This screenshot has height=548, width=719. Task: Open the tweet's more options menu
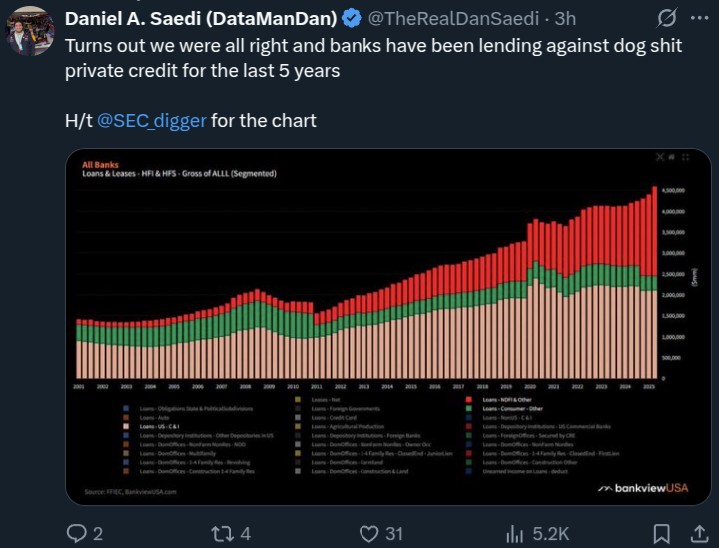point(697,18)
